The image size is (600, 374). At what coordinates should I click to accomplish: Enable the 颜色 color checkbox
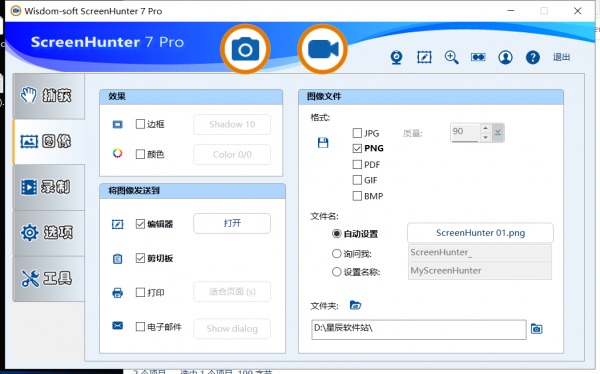coord(140,154)
